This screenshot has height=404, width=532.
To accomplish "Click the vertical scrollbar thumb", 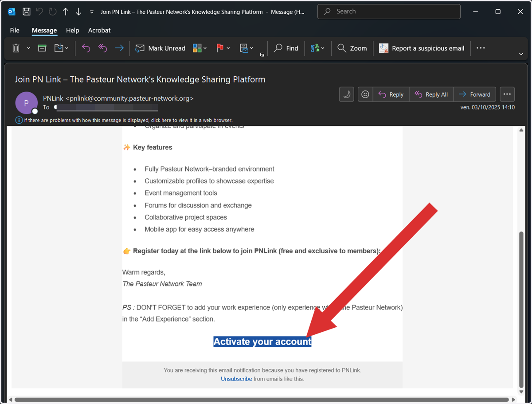I will pos(521,310).
